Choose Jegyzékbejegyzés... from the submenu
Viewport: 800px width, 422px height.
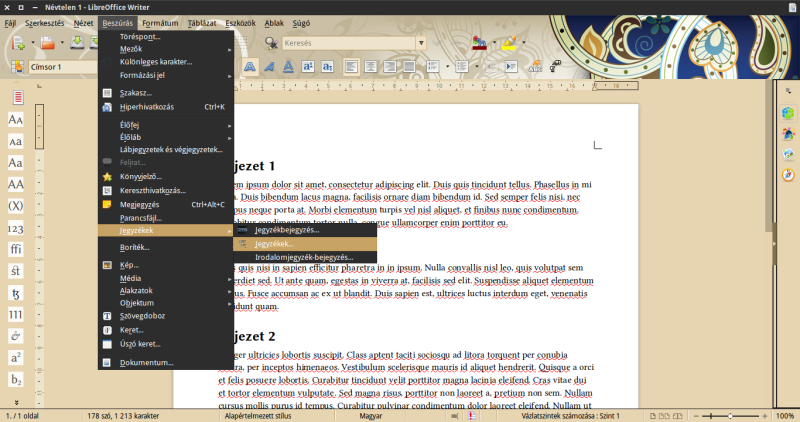(305, 230)
